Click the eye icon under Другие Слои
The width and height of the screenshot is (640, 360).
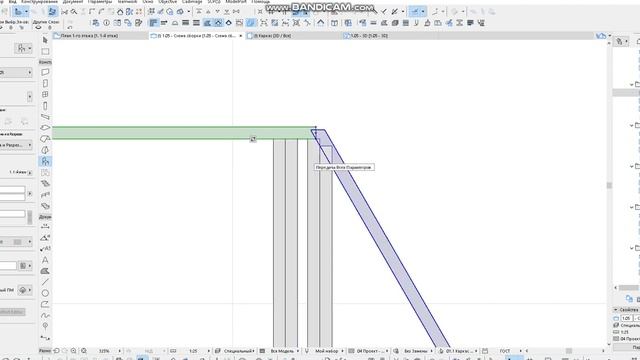coord(38,28)
